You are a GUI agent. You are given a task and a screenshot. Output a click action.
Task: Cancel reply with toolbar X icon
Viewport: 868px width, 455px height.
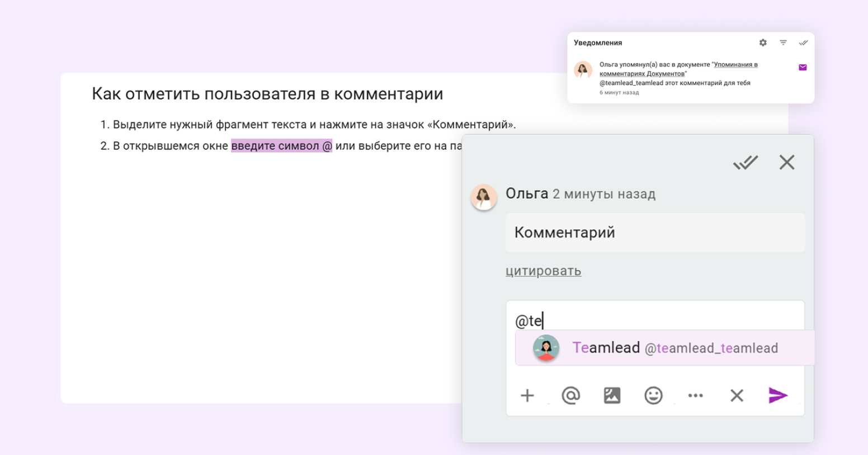pyautogui.click(x=737, y=396)
